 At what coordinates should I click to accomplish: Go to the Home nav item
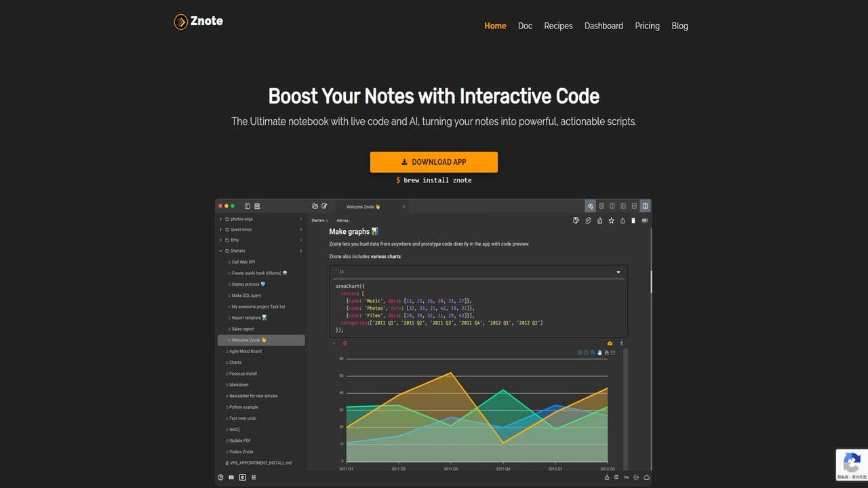click(495, 26)
